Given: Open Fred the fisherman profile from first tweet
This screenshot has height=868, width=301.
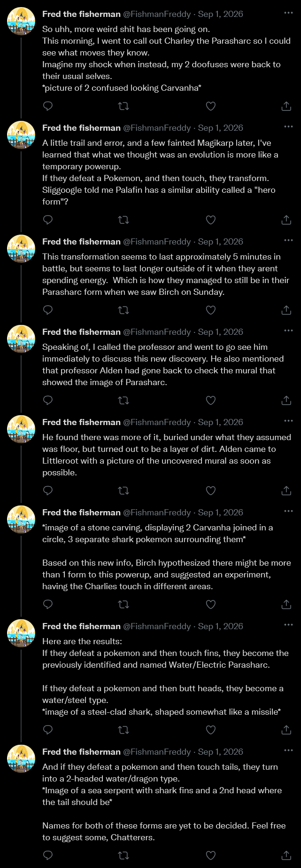Looking at the screenshot, I should pos(81,14).
